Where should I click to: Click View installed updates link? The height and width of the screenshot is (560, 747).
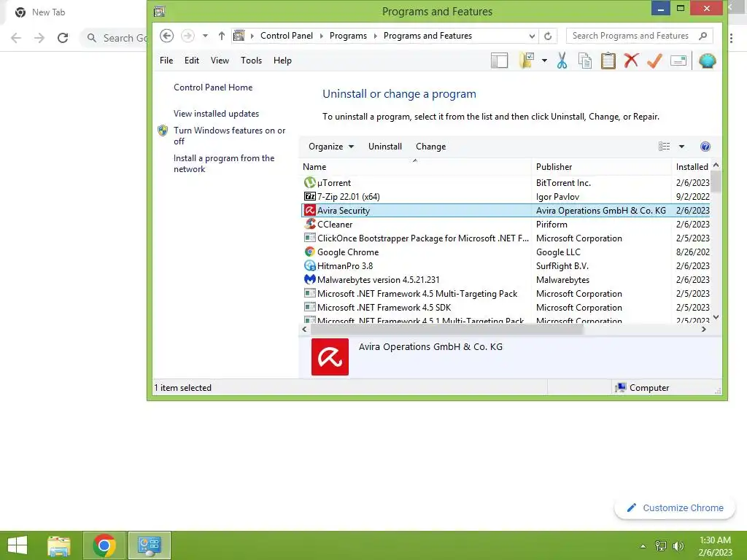216,113
